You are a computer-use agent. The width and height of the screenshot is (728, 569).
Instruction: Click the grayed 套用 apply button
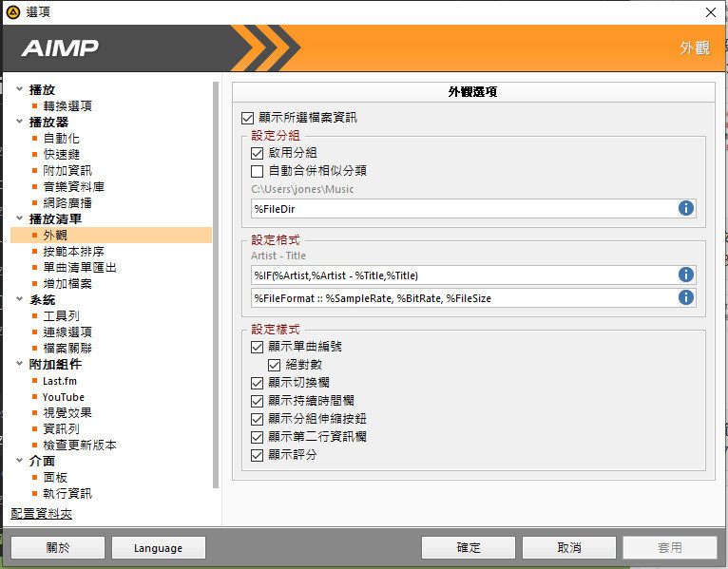670,548
